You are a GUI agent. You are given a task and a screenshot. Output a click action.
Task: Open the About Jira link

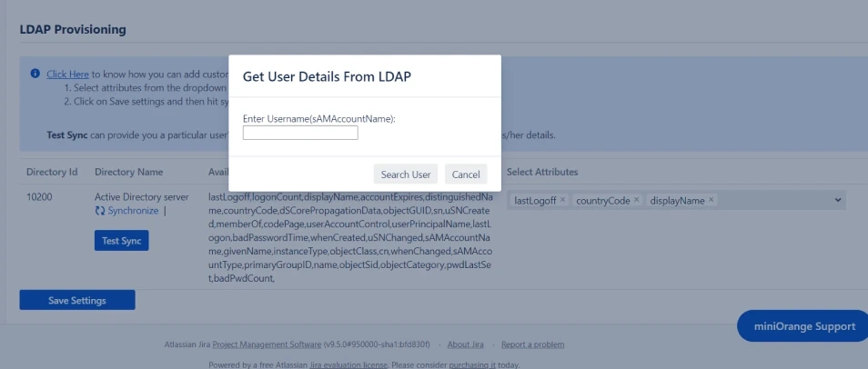[x=466, y=344]
